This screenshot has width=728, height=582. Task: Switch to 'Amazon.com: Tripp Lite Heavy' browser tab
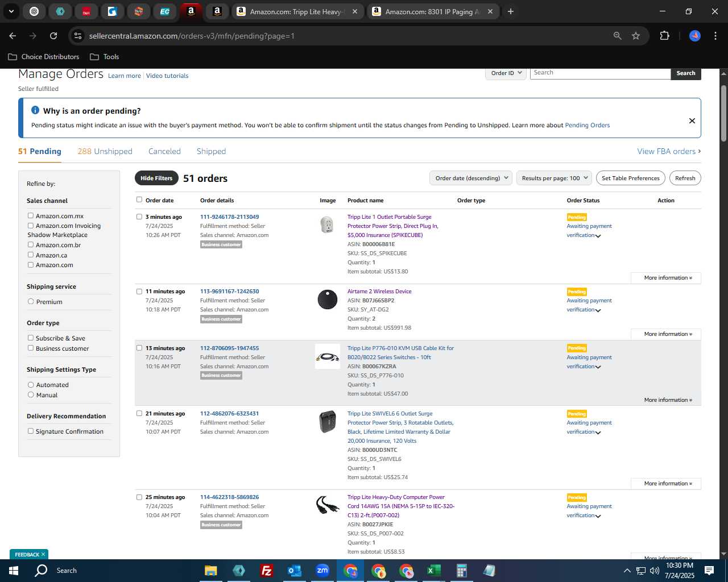[x=298, y=11]
